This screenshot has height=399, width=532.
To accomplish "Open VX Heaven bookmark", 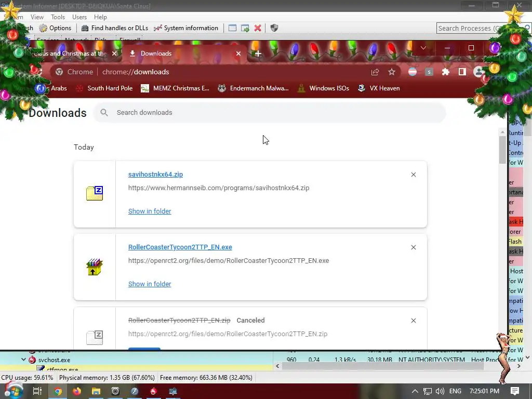I will [379, 88].
